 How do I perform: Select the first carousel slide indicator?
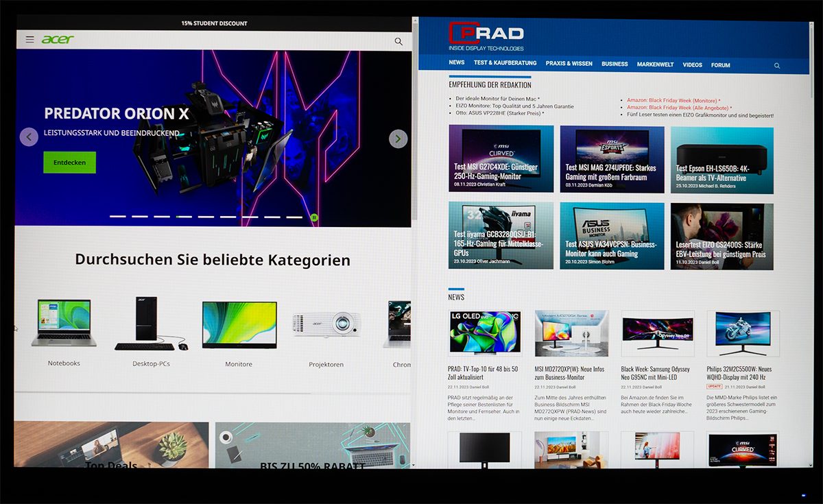coord(118,217)
